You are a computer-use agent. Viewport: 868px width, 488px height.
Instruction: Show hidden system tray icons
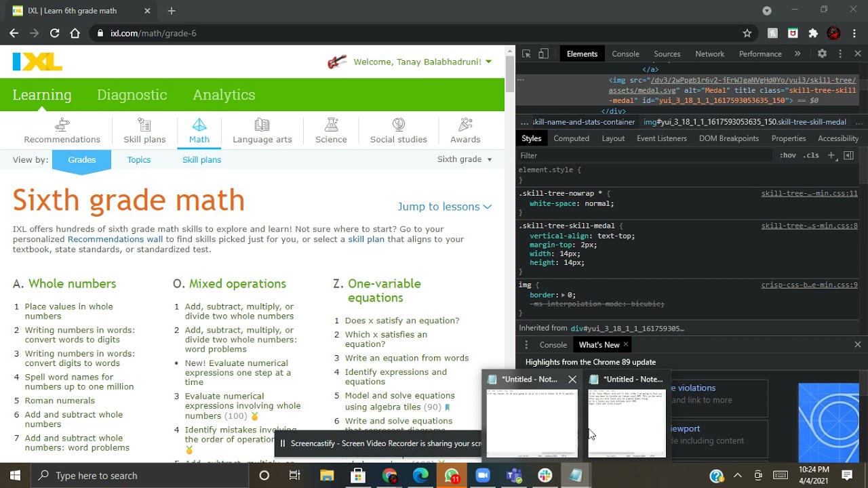(x=738, y=475)
